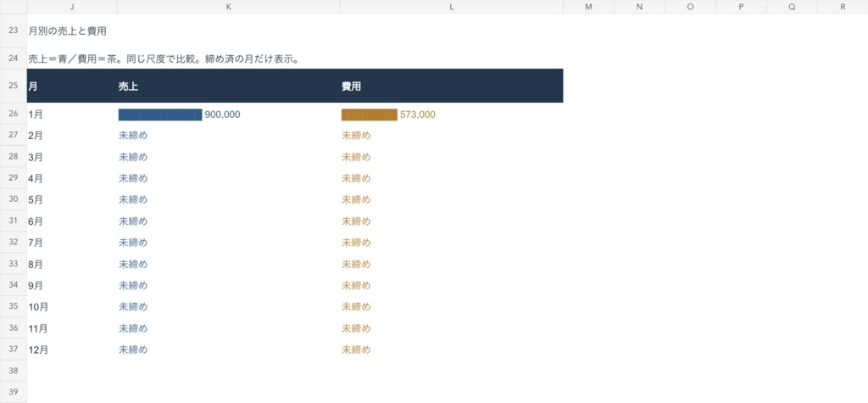The width and height of the screenshot is (868, 403).
Task: Click the 4月 cell
Action: coord(72,178)
